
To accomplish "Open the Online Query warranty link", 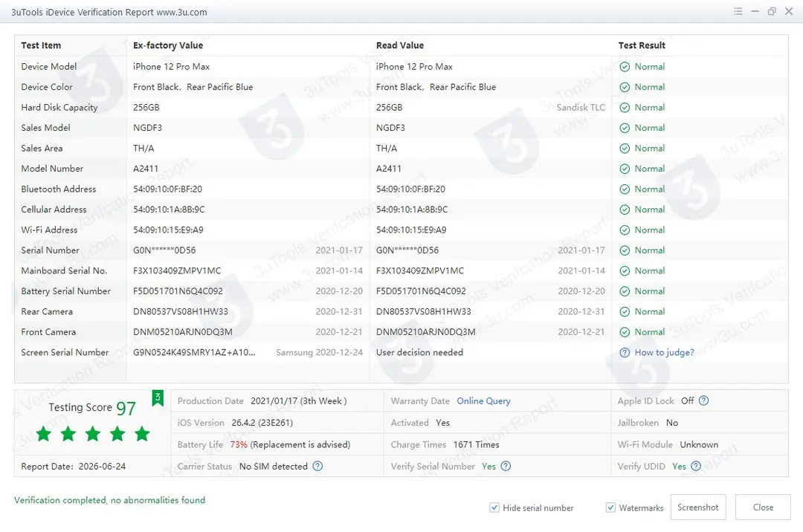I will point(483,401).
